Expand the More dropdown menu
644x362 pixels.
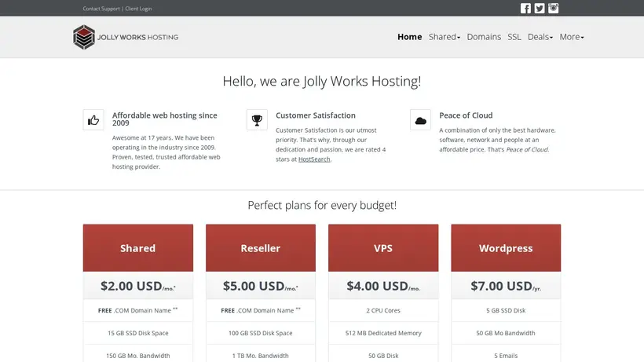(571, 37)
